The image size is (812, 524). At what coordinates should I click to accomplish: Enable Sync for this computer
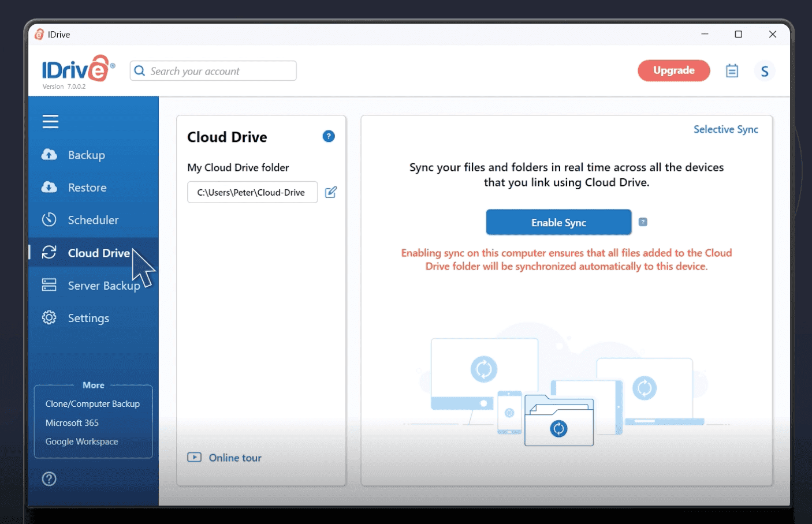click(x=558, y=222)
